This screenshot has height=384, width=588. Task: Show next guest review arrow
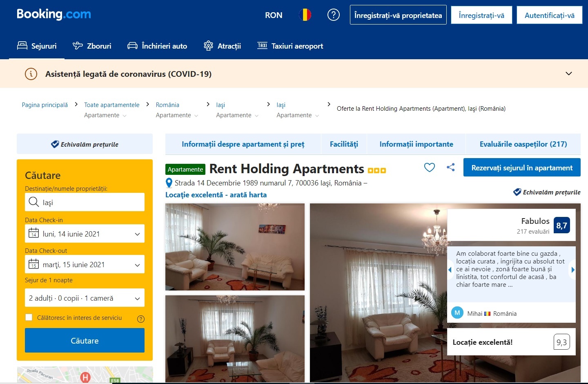click(x=573, y=270)
